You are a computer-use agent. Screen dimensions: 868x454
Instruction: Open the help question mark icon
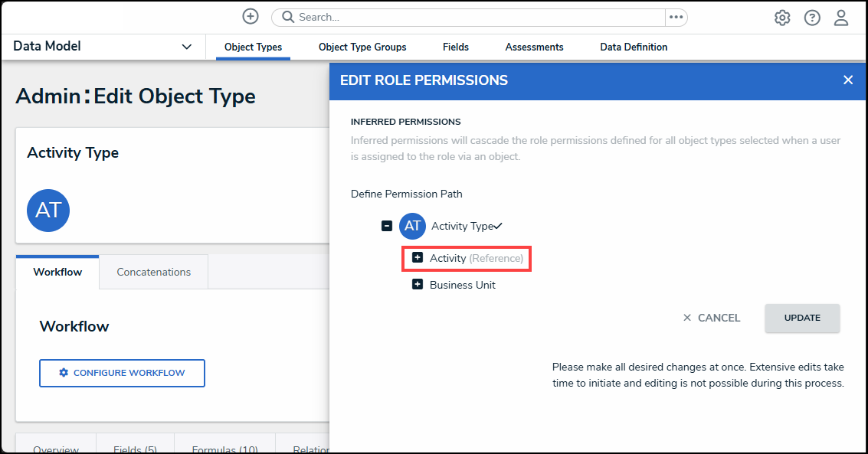pyautogui.click(x=812, y=18)
